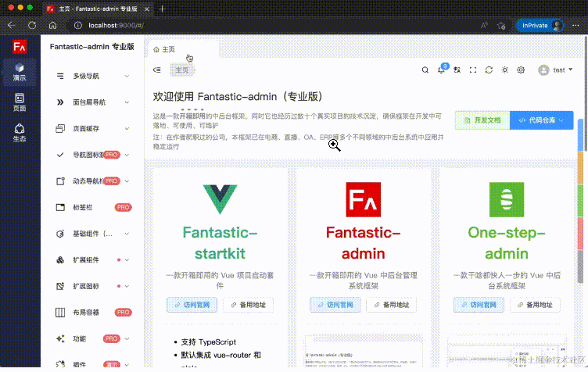Open the browser more options menu

(x=575, y=26)
